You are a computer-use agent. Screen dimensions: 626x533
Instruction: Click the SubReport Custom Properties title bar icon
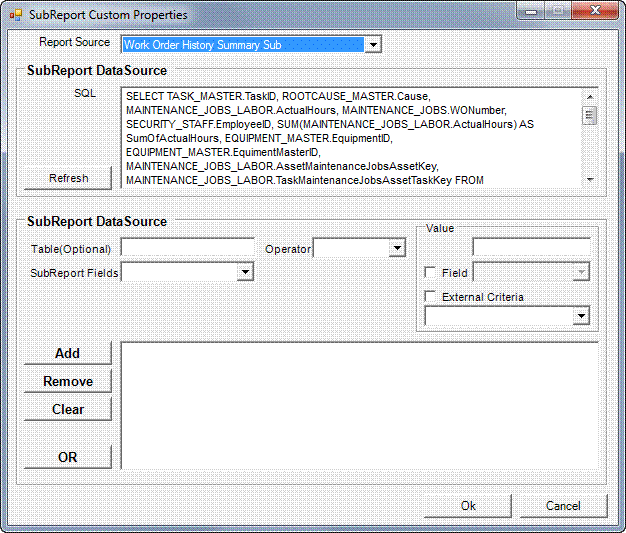pos(15,15)
